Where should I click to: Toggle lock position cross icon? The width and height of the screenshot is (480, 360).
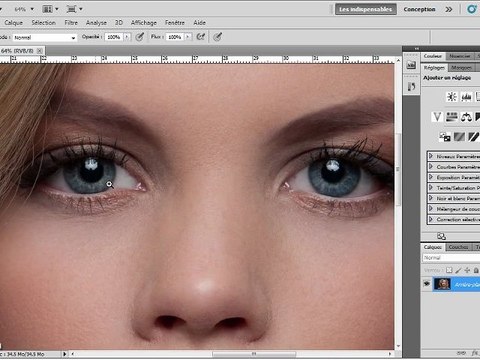[467, 270]
